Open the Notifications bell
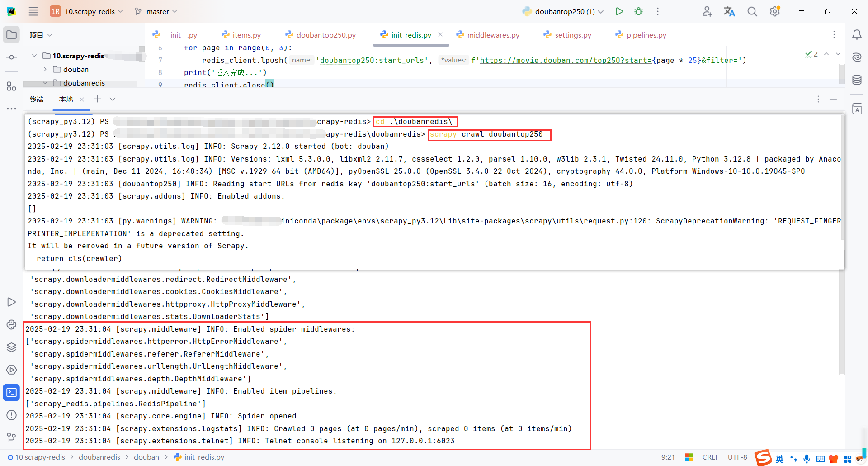868x466 pixels. (857, 35)
